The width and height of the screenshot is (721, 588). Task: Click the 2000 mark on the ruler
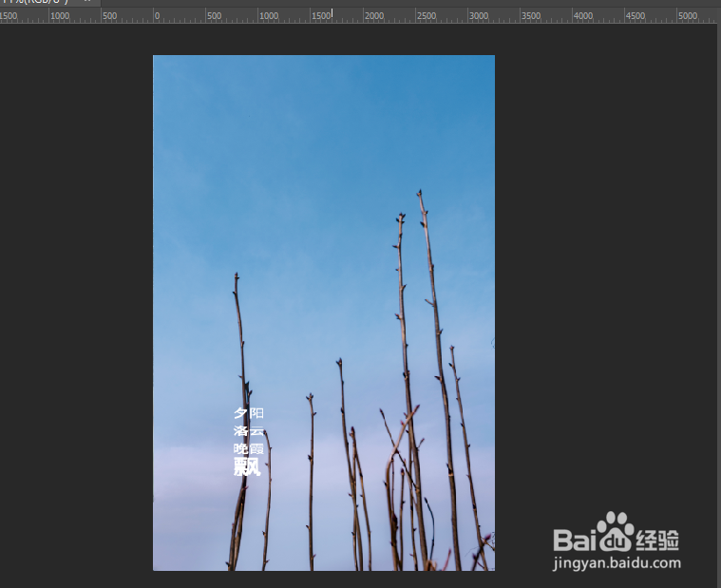pyautogui.click(x=374, y=16)
